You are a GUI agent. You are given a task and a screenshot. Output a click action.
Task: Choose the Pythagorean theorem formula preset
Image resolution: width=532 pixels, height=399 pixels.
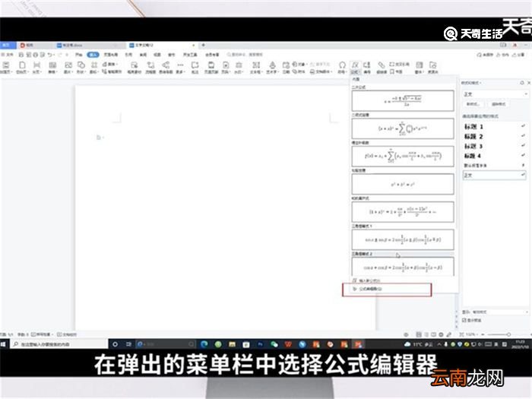403,184
